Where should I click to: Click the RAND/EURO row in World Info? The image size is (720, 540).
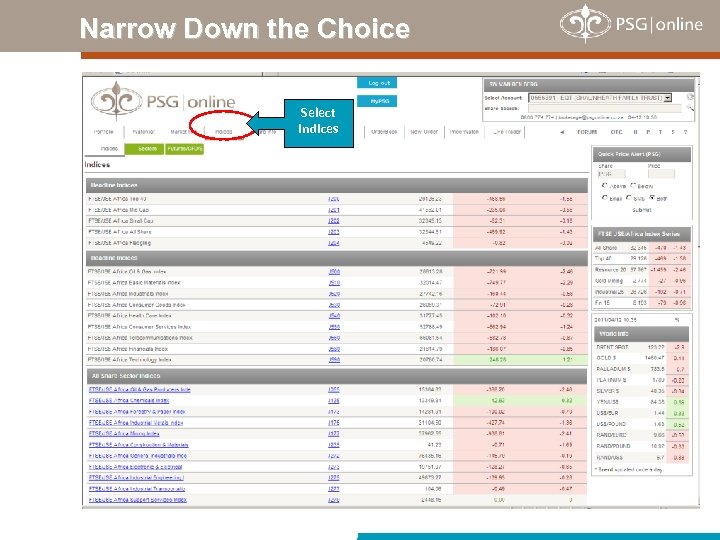pyautogui.click(x=641, y=435)
